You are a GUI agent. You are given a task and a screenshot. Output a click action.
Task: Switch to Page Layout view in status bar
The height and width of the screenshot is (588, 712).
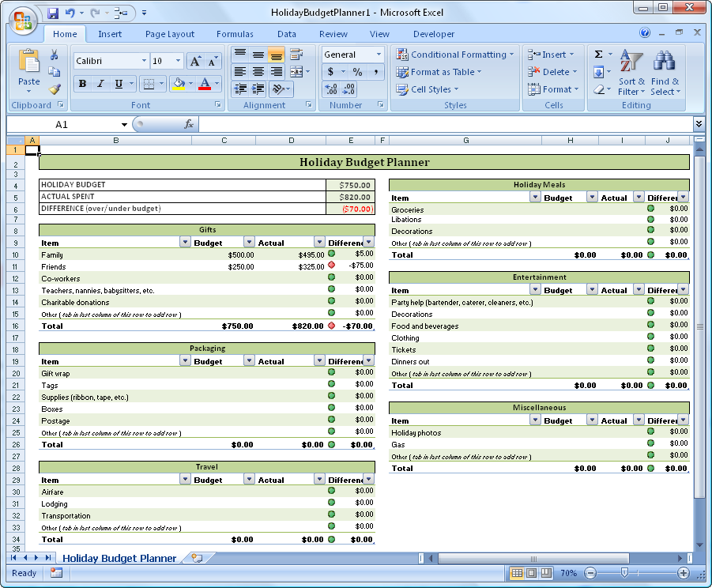pos(531,573)
